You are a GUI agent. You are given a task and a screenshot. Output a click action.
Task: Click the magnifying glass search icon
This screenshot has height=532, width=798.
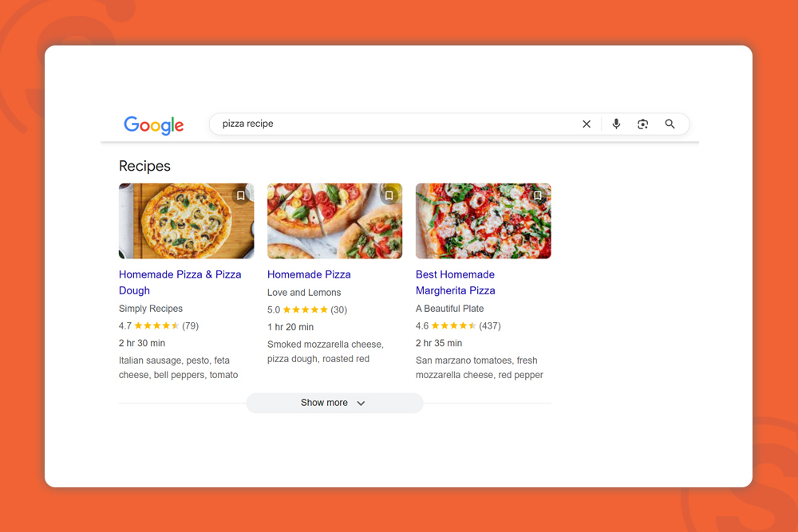coord(670,124)
